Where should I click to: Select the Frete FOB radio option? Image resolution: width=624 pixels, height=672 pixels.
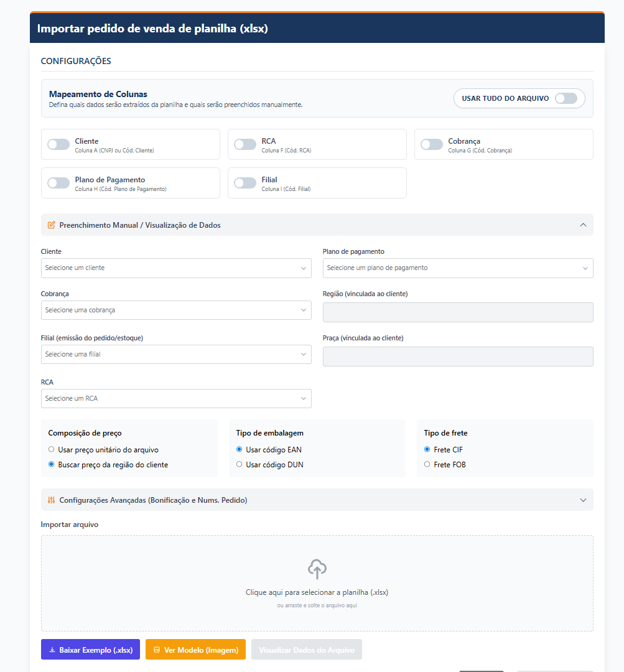click(427, 464)
